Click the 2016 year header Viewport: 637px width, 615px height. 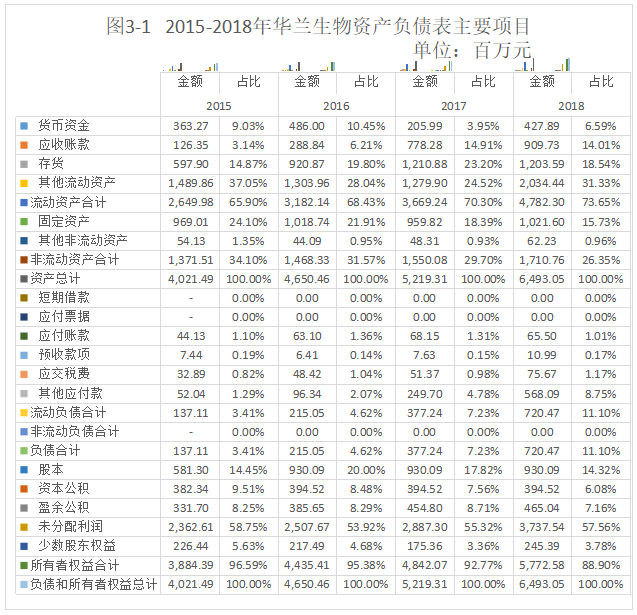(x=336, y=106)
